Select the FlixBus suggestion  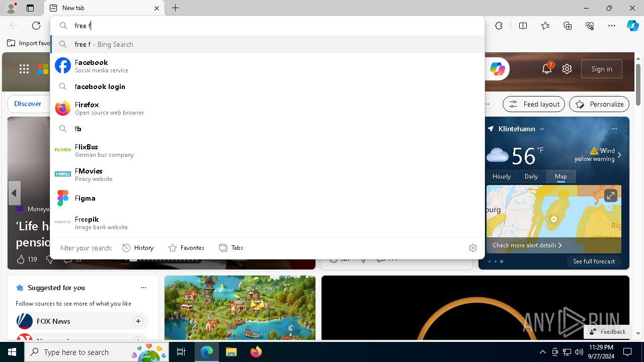pos(267,150)
